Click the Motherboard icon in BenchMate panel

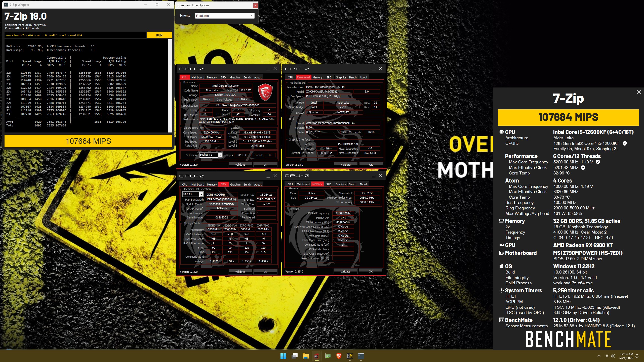[501, 253]
